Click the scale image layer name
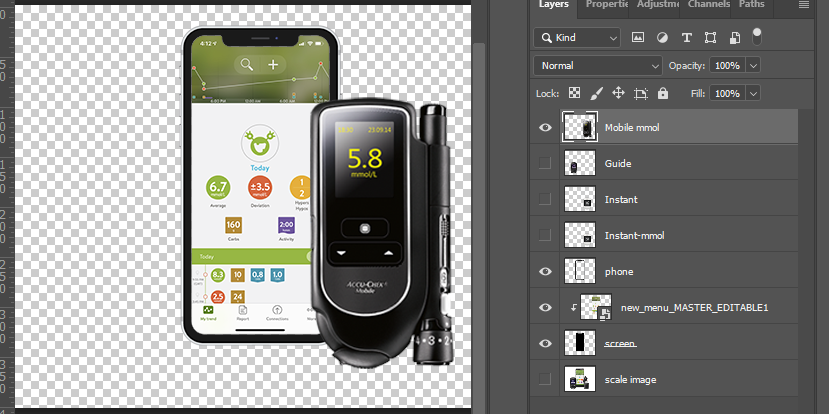 (630, 380)
